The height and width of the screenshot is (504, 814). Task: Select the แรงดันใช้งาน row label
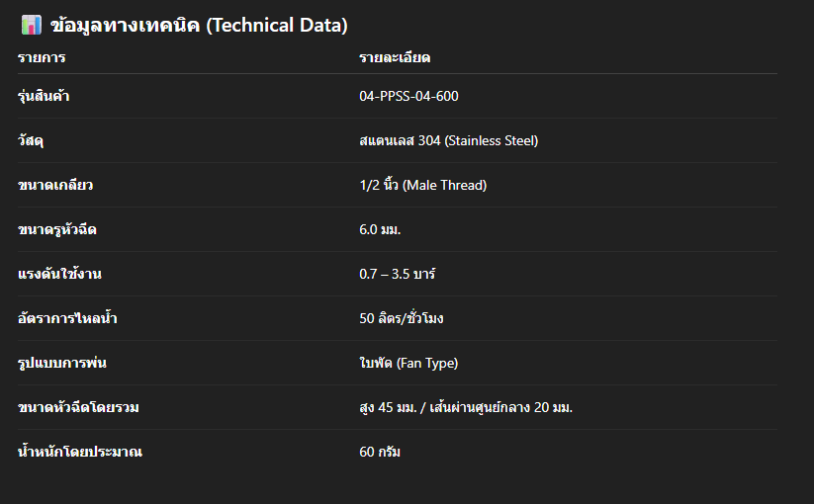(x=59, y=274)
